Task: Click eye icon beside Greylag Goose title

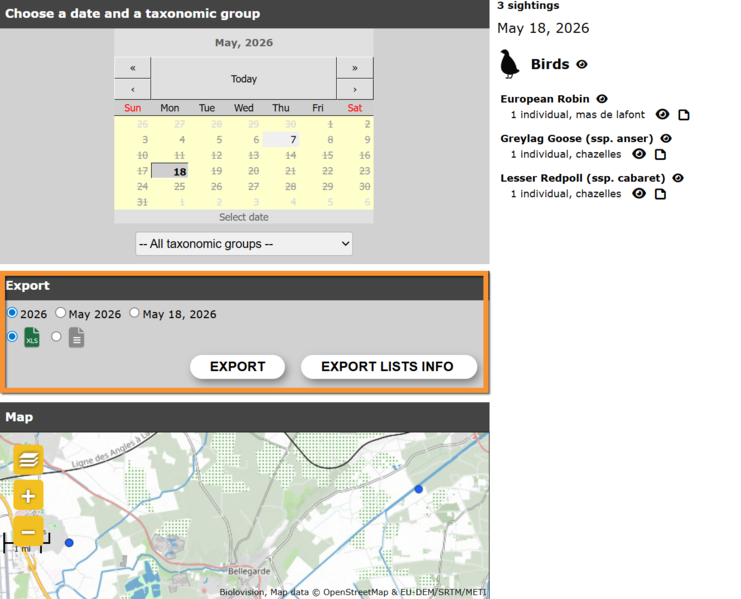Action: click(x=666, y=138)
